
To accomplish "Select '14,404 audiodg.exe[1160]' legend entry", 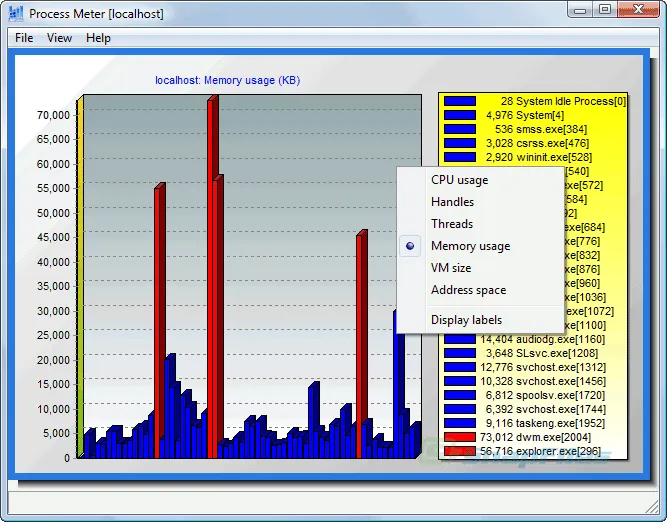I will (542, 339).
